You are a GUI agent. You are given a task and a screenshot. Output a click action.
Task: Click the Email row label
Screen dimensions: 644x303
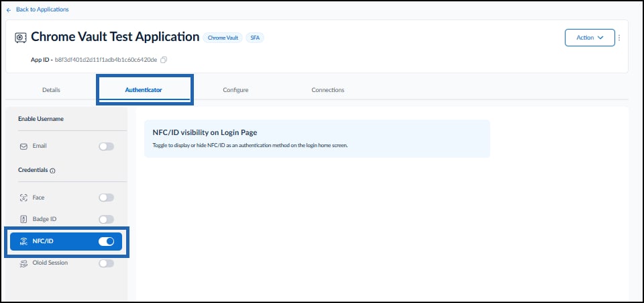point(40,146)
